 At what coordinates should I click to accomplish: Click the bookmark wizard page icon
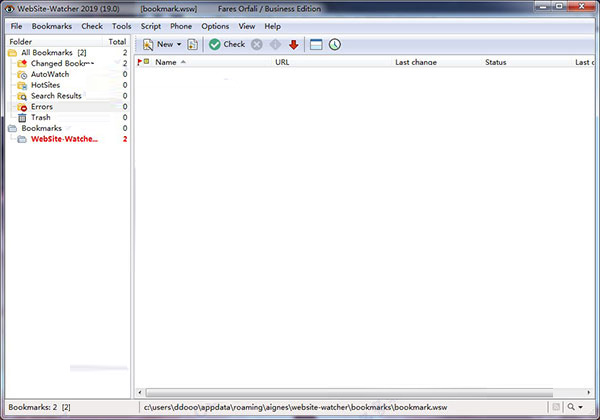(x=192, y=45)
